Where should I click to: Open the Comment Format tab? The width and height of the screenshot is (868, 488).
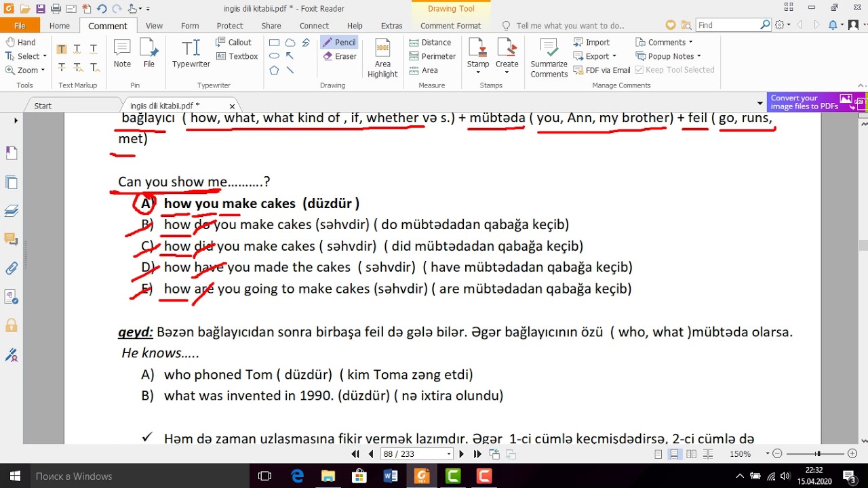coord(451,26)
